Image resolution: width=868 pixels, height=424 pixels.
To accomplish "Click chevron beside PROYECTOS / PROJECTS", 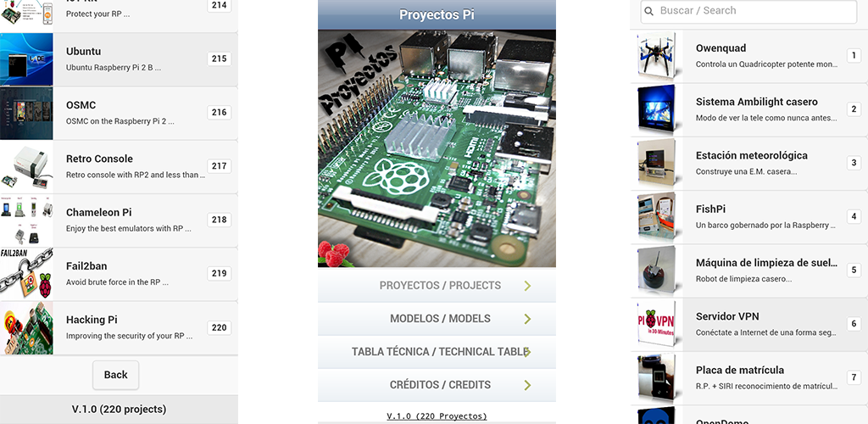I will 527,286.
